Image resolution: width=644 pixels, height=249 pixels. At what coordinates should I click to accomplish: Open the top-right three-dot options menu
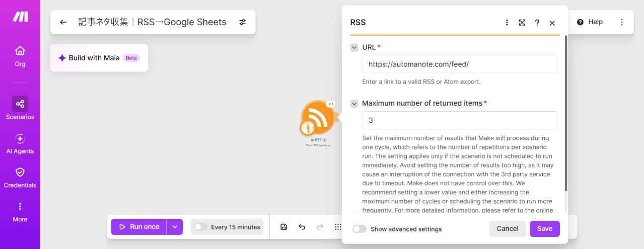click(622, 22)
